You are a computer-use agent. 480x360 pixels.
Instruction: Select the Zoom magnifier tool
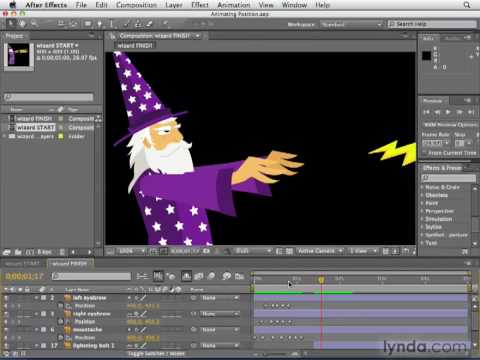tap(34, 24)
